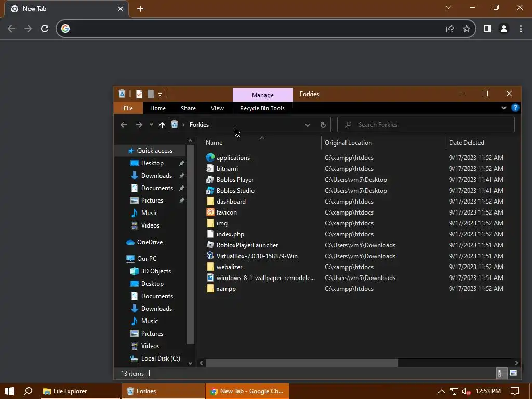Click the chevron after recycle bin in address bar
The image size is (532, 399).
[183, 125]
